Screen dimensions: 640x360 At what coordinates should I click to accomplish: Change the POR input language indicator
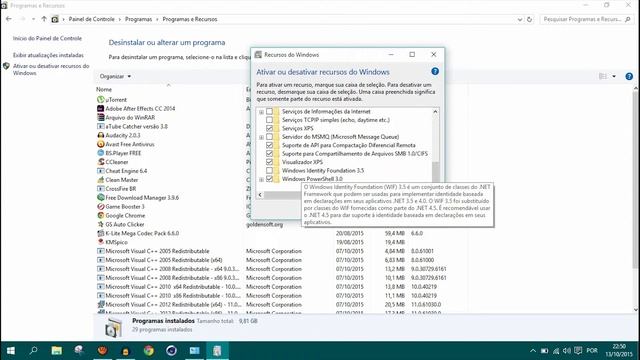(x=592, y=351)
